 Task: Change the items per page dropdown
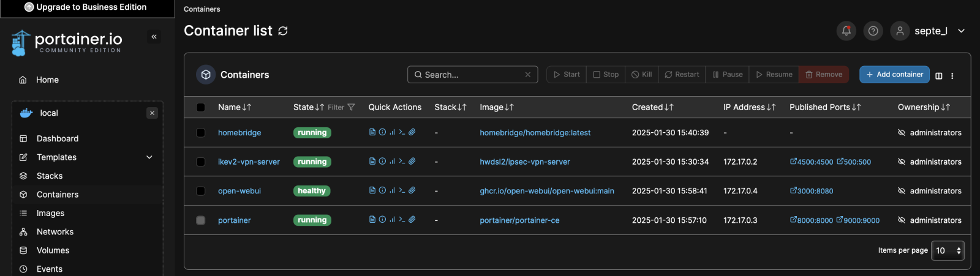(948, 250)
